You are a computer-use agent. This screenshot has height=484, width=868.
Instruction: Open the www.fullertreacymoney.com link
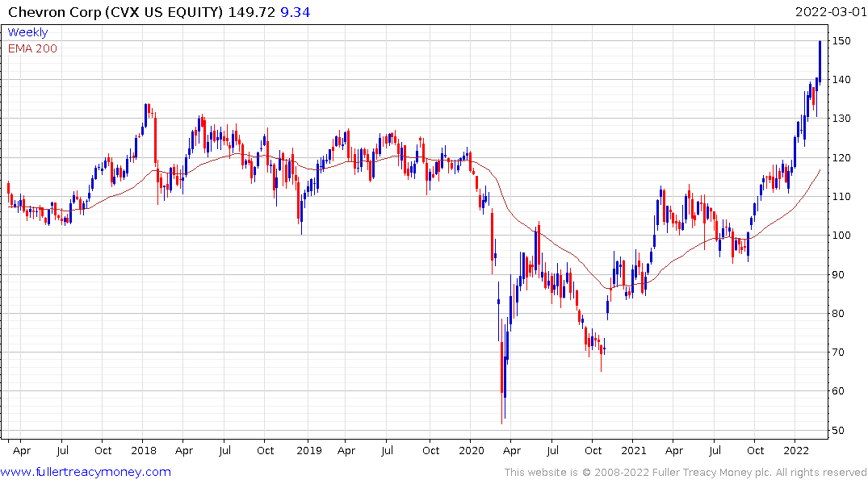pyautogui.click(x=86, y=472)
